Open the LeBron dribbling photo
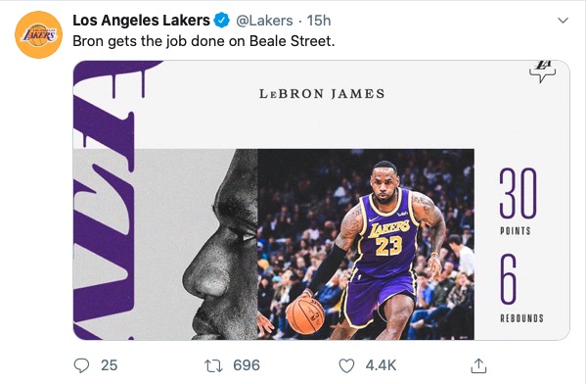This screenshot has height=384, width=588. point(366,244)
